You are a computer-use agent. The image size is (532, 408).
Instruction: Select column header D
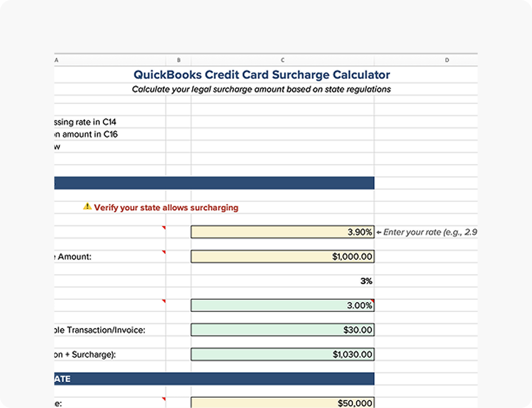click(x=447, y=60)
